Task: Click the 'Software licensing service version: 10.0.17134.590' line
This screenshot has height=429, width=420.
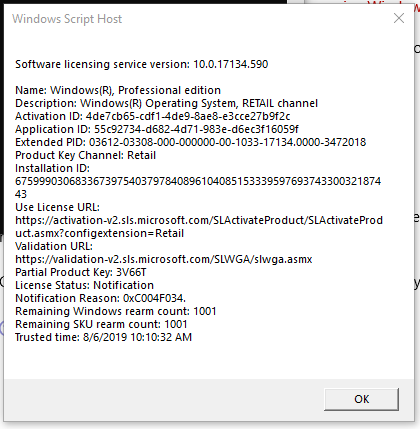Action: [x=142, y=64]
